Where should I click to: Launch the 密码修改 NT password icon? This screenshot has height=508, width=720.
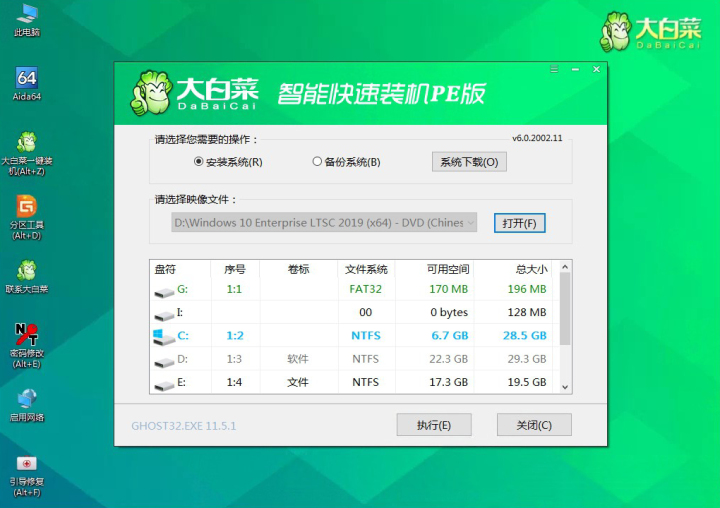pos(27,346)
